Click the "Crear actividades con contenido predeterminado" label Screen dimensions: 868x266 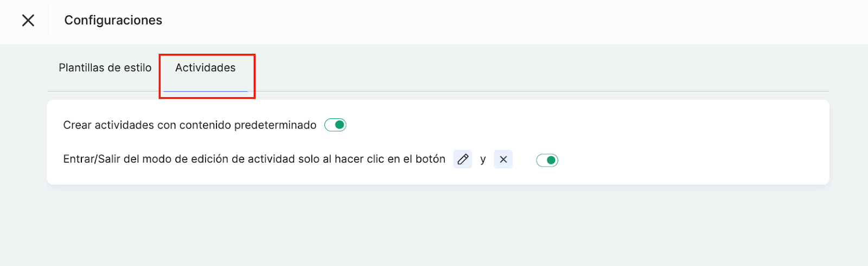pyautogui.click(x=189, y=125)
